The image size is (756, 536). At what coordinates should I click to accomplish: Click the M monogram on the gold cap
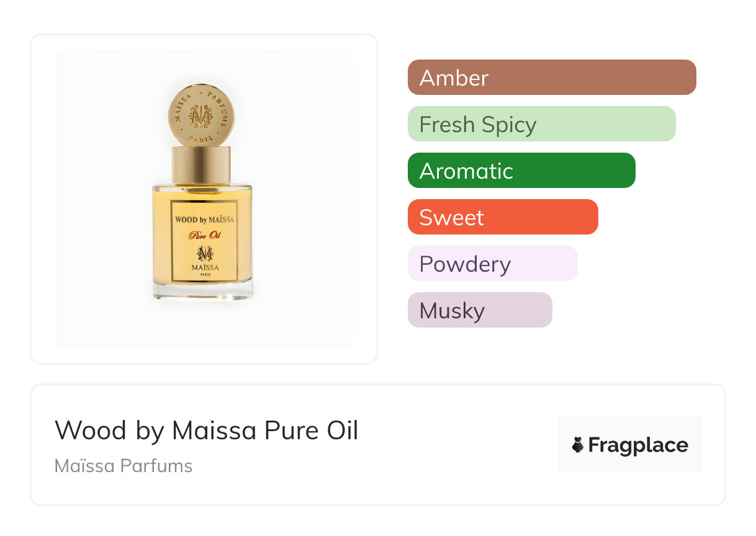[x=200, y=116]
